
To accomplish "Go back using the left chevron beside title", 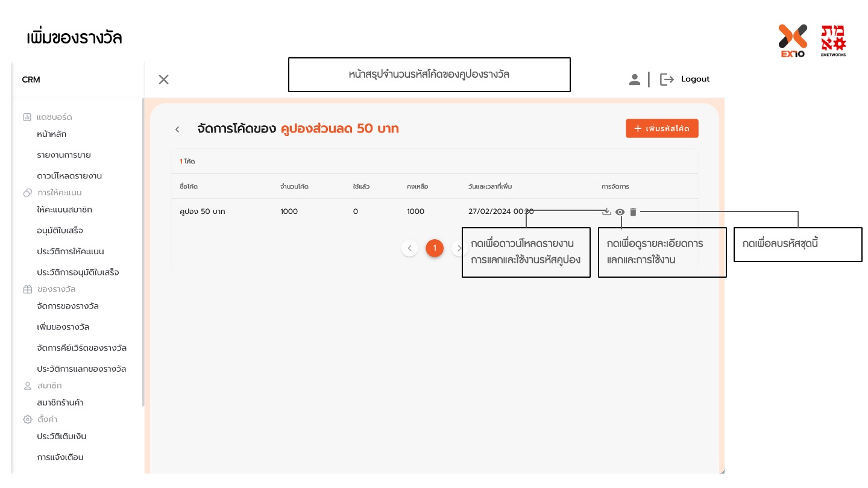I will [177, 129].
